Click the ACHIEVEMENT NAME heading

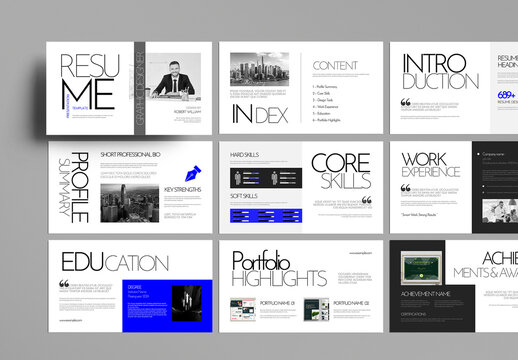pyautogui.click(x=425, y=294)
